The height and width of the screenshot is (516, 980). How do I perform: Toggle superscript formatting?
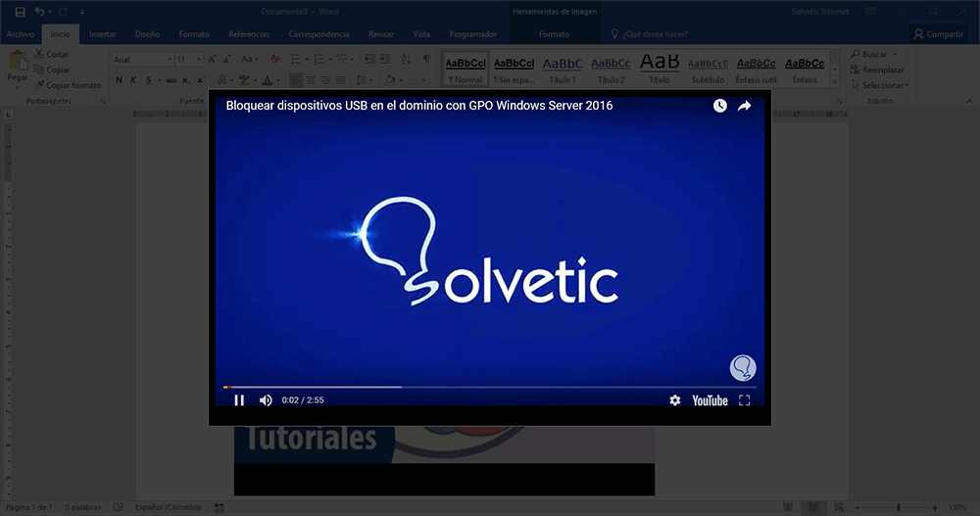(201, 80)
